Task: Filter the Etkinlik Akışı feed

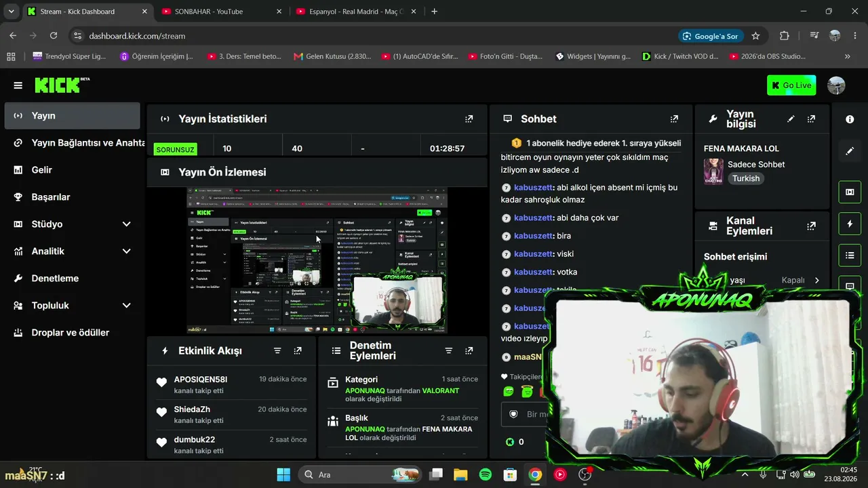Action: point(277,350)
